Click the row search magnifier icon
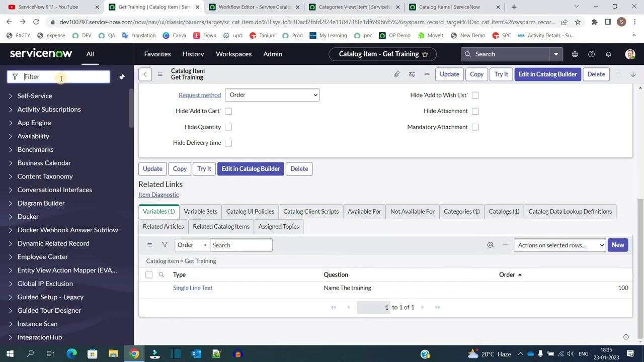644x362 pixels. (x=161, y=275)
